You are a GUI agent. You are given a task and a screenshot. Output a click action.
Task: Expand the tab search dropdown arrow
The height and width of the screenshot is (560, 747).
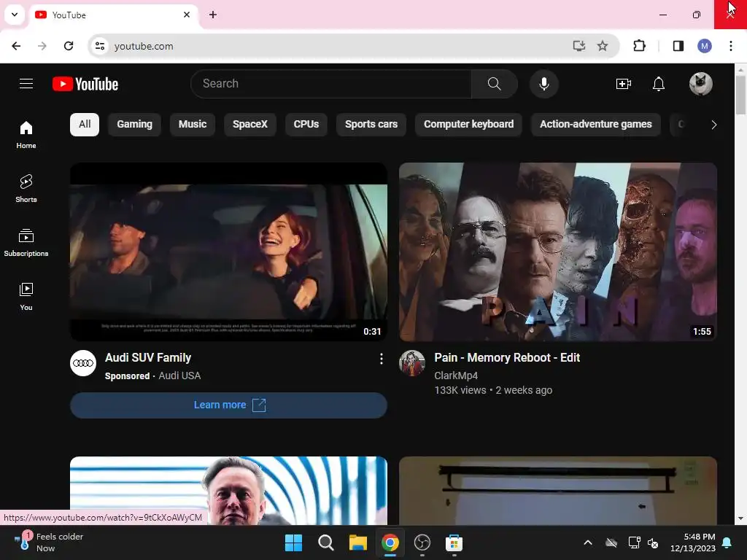(15, 15)
